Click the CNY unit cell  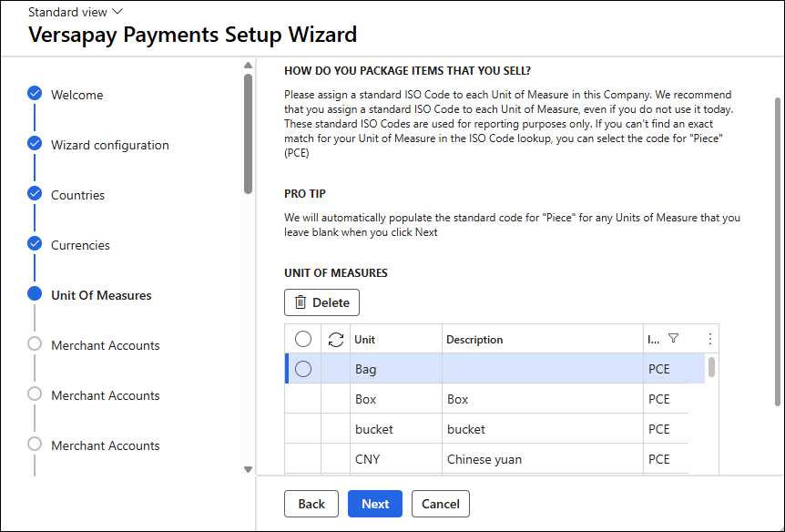pos(396,459)
